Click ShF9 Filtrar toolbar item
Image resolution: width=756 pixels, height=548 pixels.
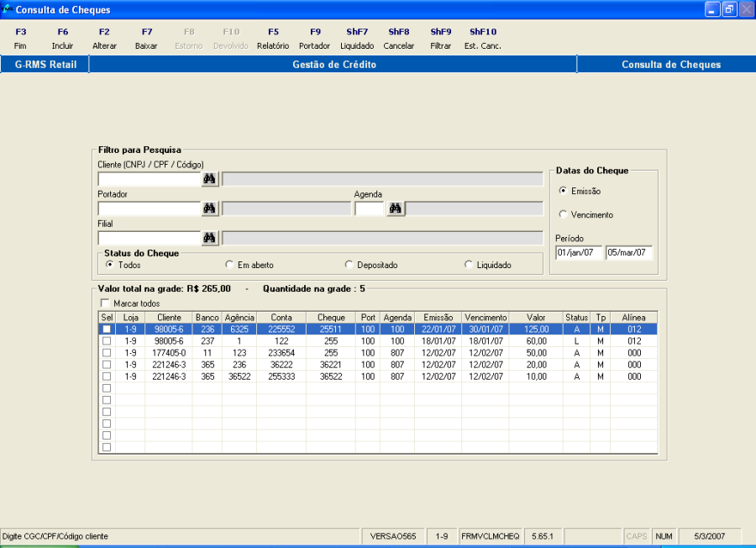pos(440,39)
